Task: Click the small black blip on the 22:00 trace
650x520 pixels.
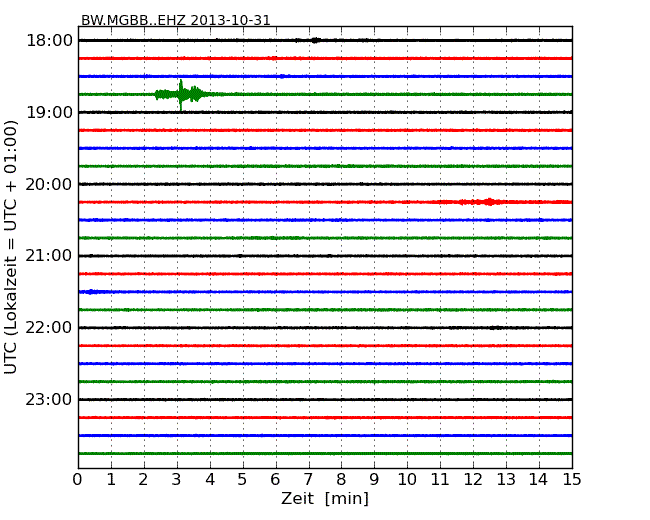Action: click(x=495, y=328)
